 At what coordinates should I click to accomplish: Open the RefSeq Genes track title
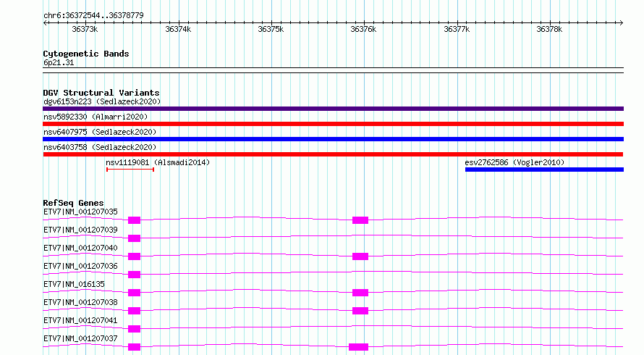[73, 203]
